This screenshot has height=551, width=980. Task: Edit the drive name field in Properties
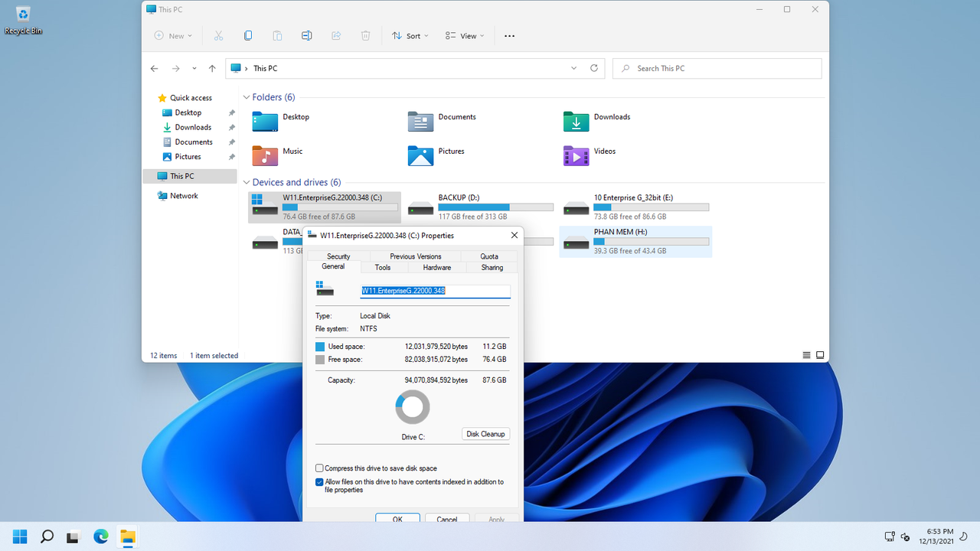(435, 291)
